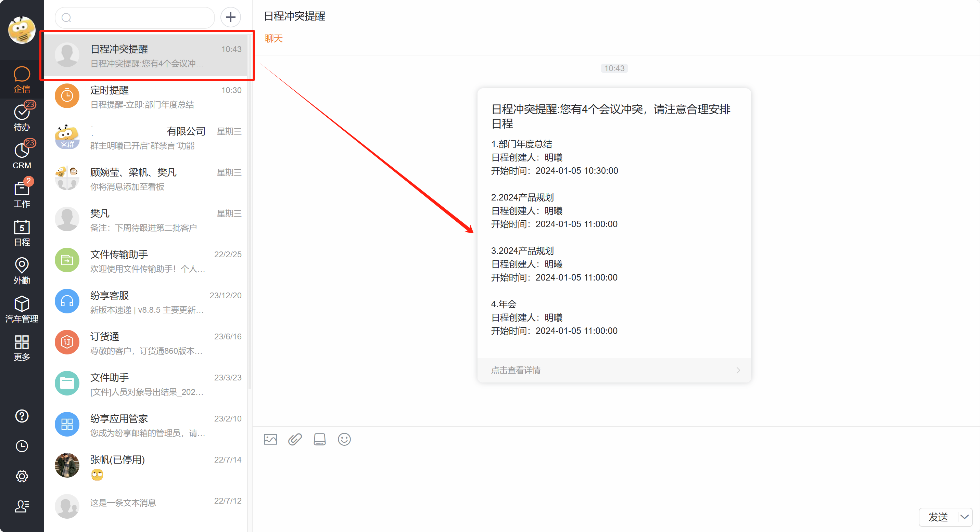Open the 待办 to-do section
The width and height of the screenshot is (980, 532).
(22, 117)
